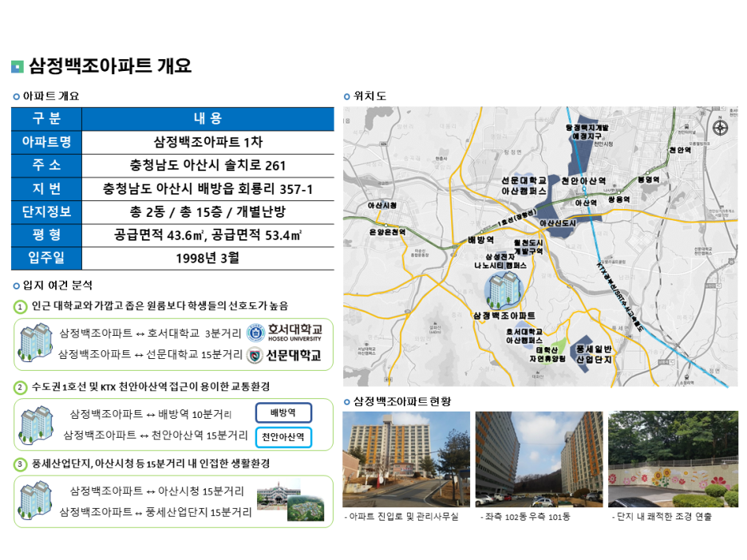Click the 풍세일반 산업단지 map label
Viewport: 747px width, 560px height.
click(594, 354)
